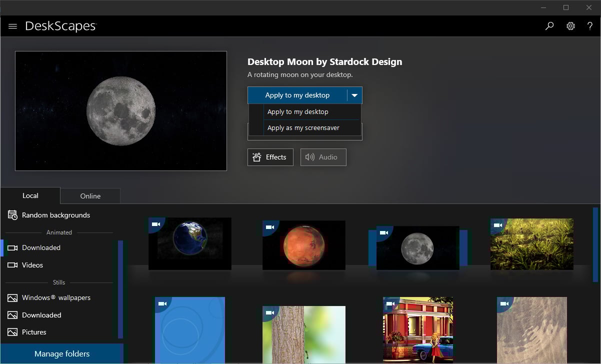Select Random backgrounds in the sidebar
Screen dimensions: 601x364
[56, 215]
